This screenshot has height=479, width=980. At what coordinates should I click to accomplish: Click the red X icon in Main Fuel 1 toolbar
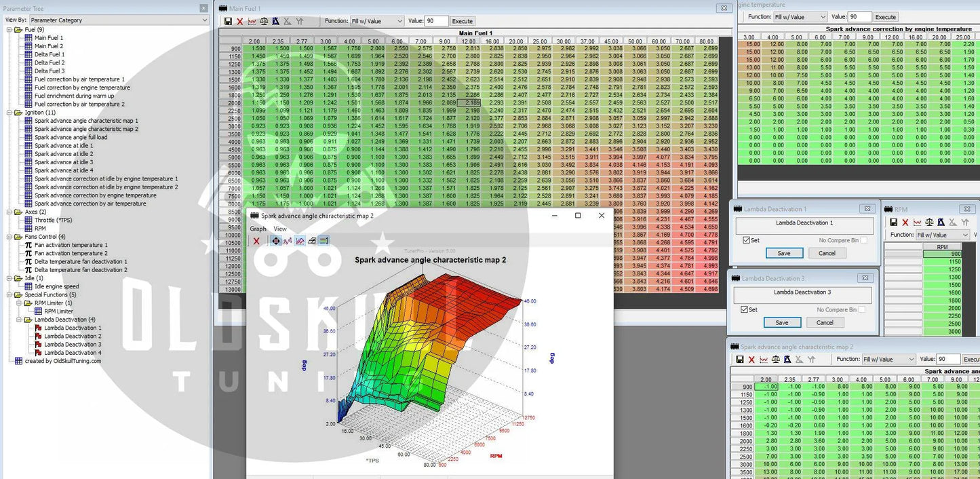(240, 22)
